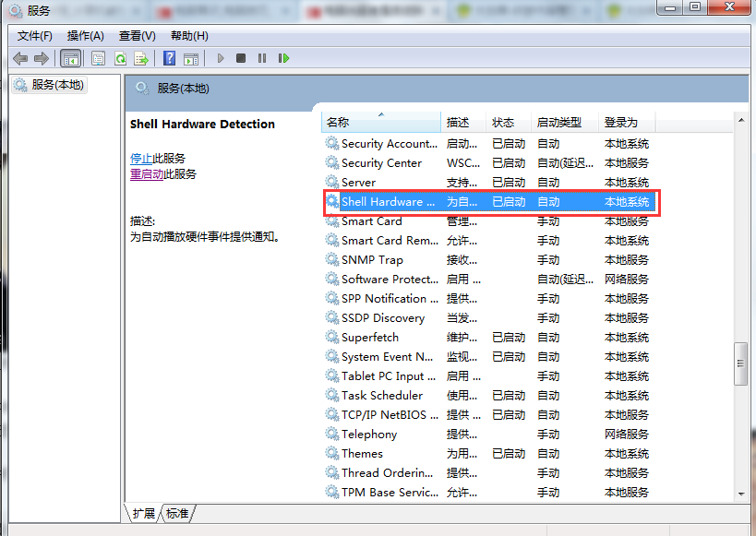The width and height of the screenshot is (756, 536).
Task: Switch to the 扩展 tab
Action: [x=144, y=513]
